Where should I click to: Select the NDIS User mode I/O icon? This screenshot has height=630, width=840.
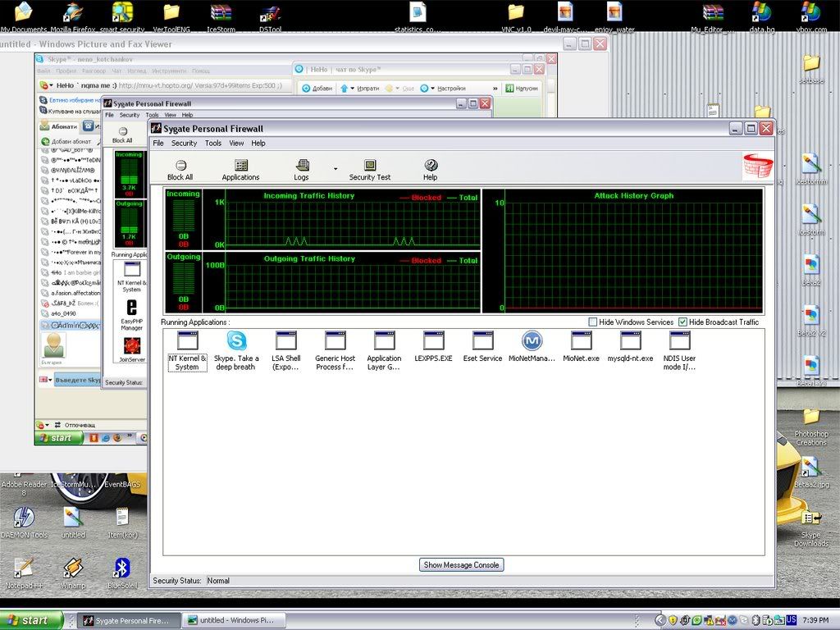(680, 351)
